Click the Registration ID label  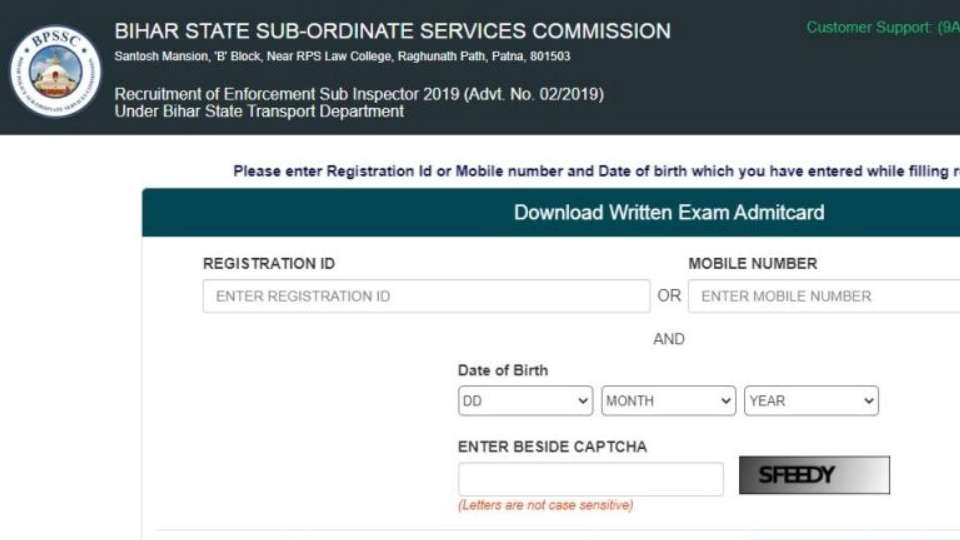[x=269, y=264]
